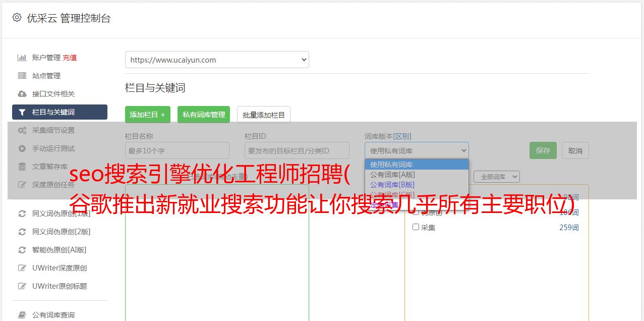Click the 优采云 管理控制台 title

[x=69, y=18]
